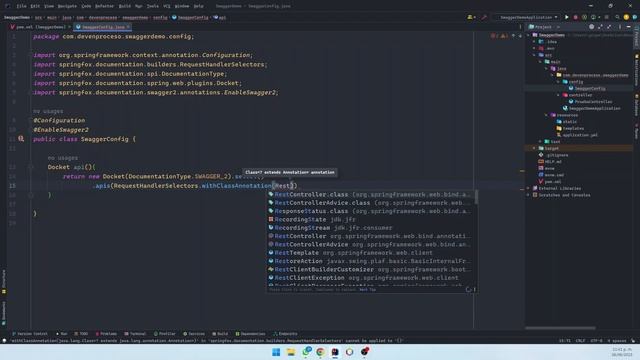Click the build hammer icon
Screen dimensions: 640x360
tap(484, 17)
